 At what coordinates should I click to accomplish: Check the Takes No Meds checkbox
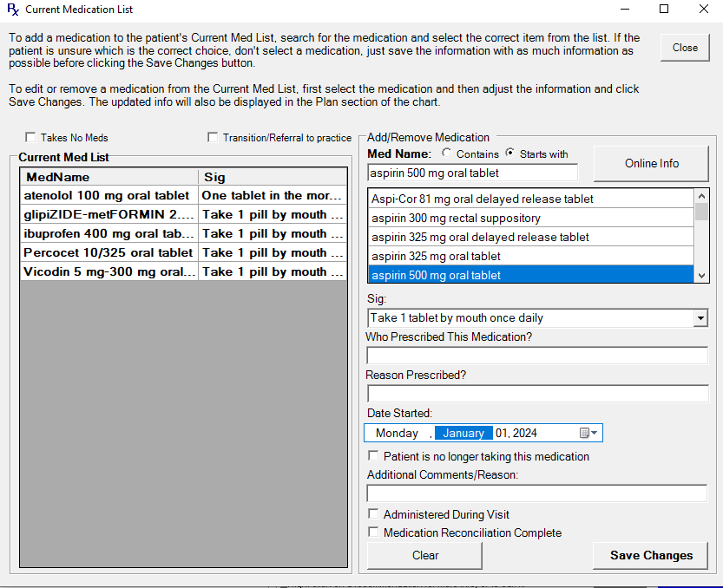31,138
